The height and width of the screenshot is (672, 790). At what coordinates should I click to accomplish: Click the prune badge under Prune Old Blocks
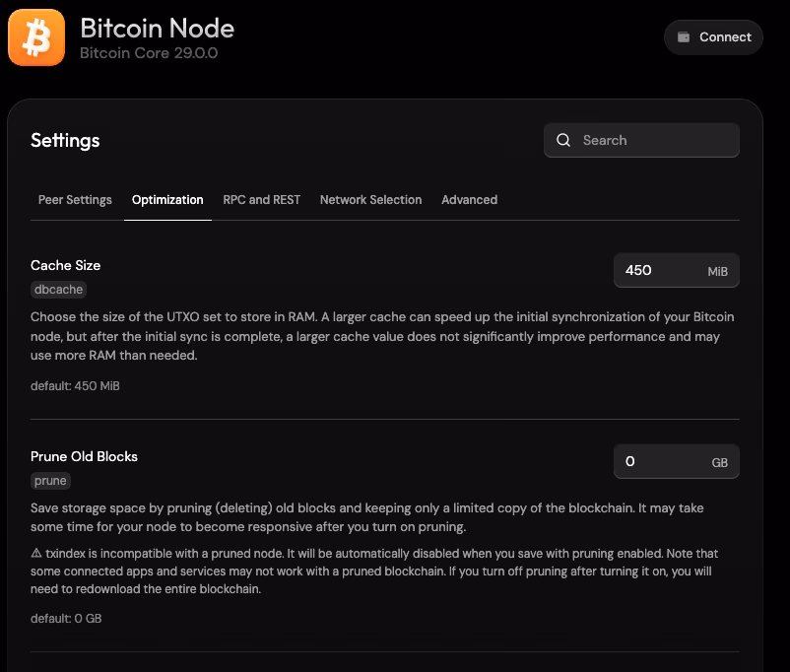(x=50, y=480)
